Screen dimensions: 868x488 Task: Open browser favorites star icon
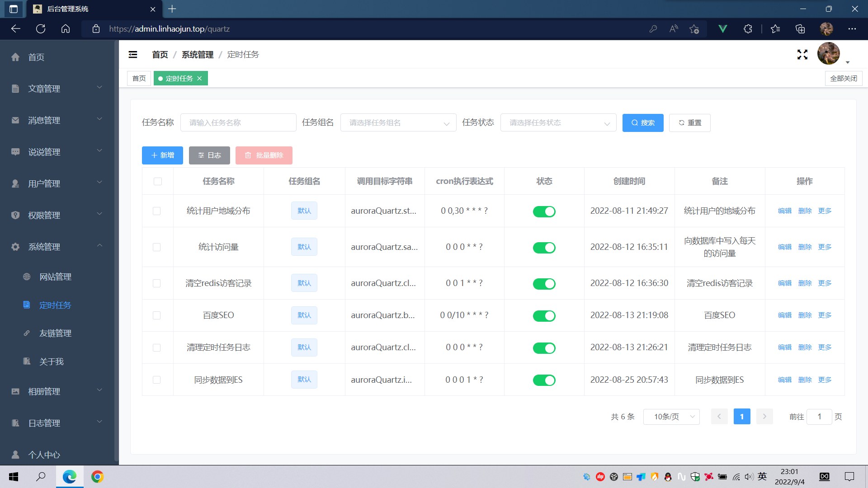(x=775, y=29)
